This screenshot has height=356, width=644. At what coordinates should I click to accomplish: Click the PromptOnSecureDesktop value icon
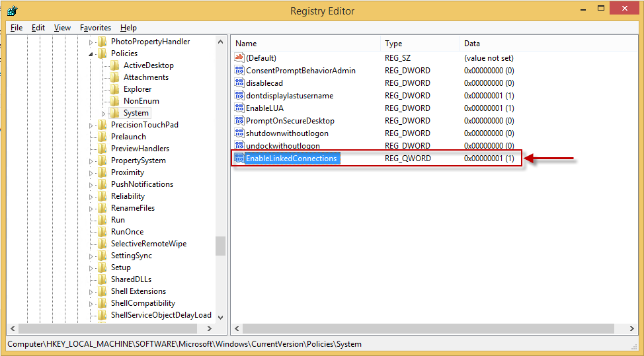[239, 121]
